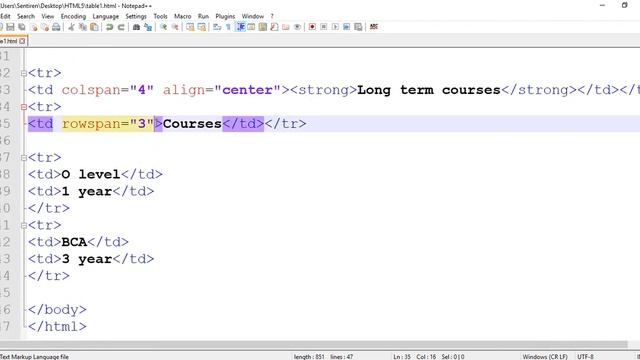640x360 pixels.
Task: Open the Tools menu
Action: (160, 16)
